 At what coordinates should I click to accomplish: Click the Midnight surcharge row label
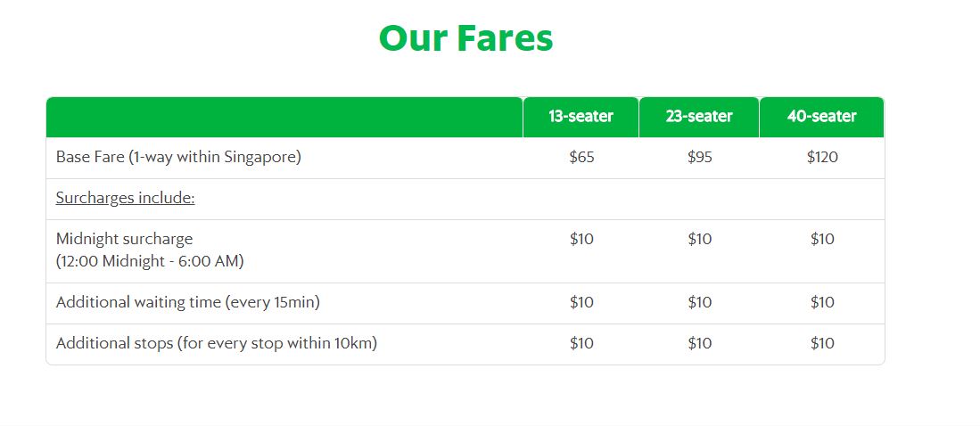pos(124,240)
